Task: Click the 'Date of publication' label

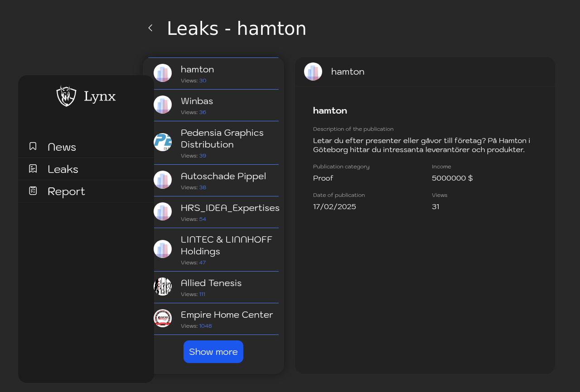Action: (339, 195)
